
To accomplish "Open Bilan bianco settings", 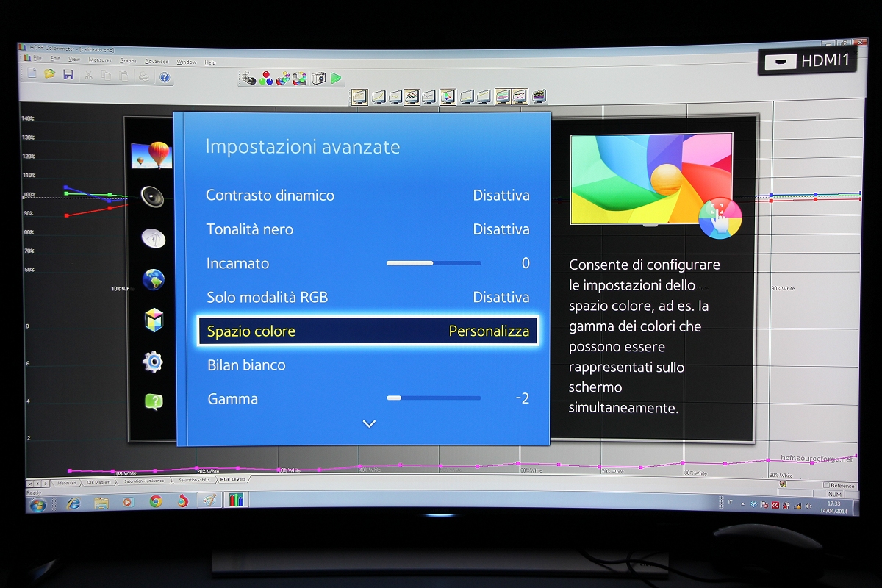I will coord(367,365).
